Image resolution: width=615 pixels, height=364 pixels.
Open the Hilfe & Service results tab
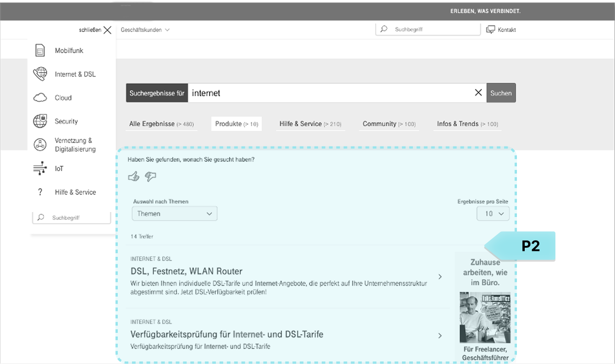pos(311,124)
